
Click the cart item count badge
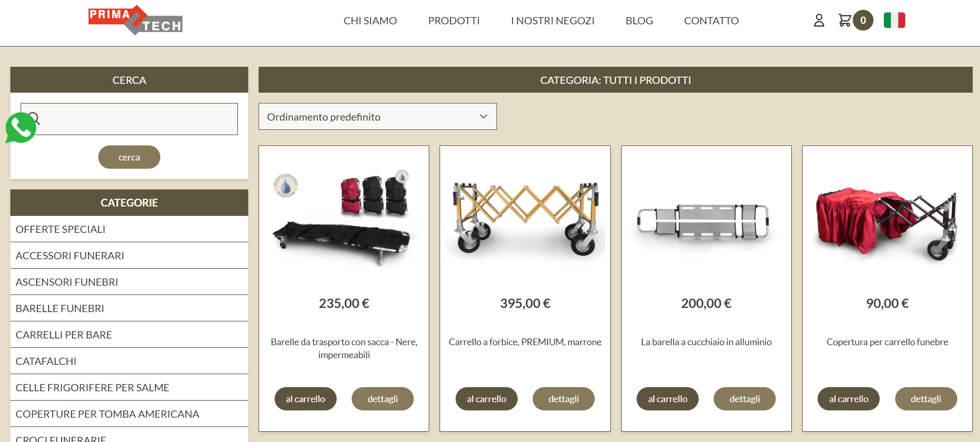click(863, 21)
